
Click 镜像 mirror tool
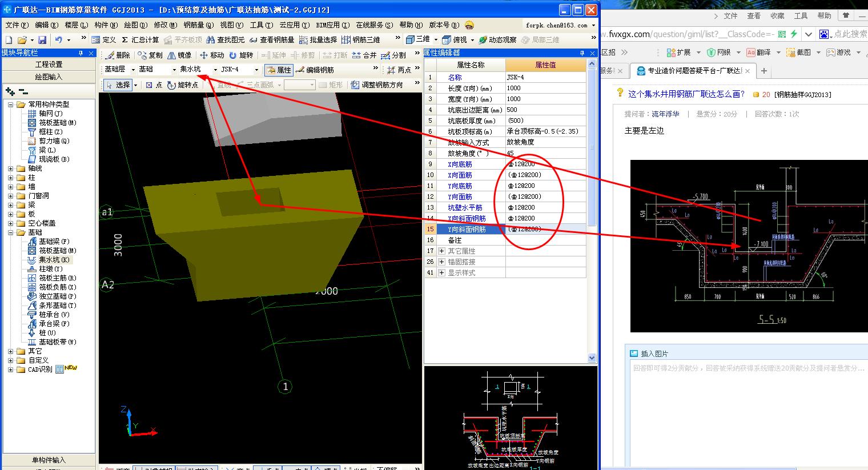click(179, 55)
